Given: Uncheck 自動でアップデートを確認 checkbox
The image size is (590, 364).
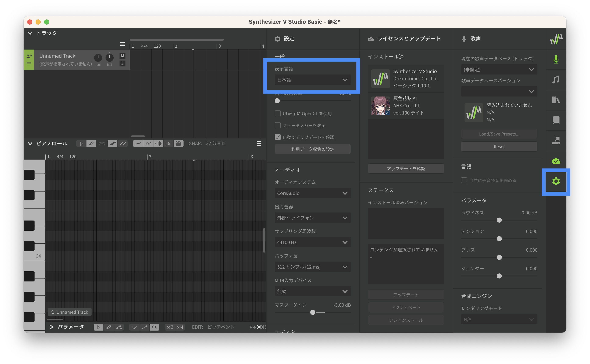Looking at the screenshot, I should click(x=278, y=137).
